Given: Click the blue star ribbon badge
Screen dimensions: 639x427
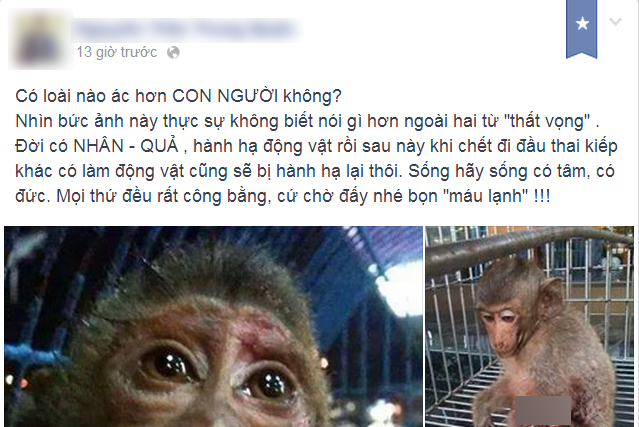Looking at the screenshot, I should (x=582, y=29).
